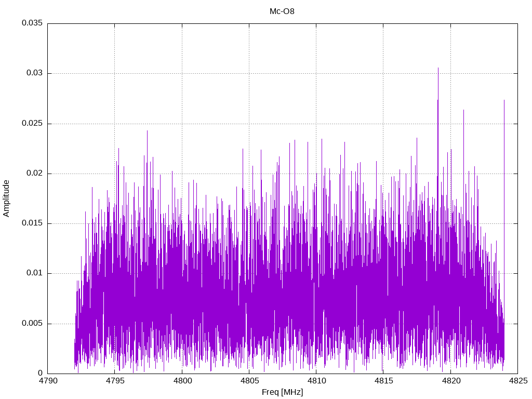Select the 0.025 y-axis tick label

[32, 124]
